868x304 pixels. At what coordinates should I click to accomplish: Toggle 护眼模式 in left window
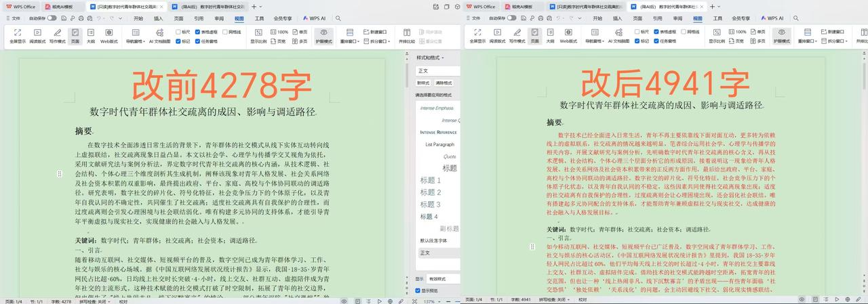[324, 36]
